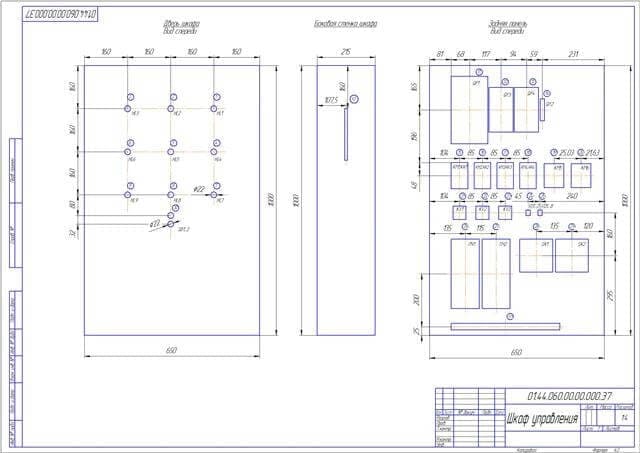Screen dimensions: 640x453
Task: Select the 'Задняя панель' view heading
Action: click(x=508, y=24)
